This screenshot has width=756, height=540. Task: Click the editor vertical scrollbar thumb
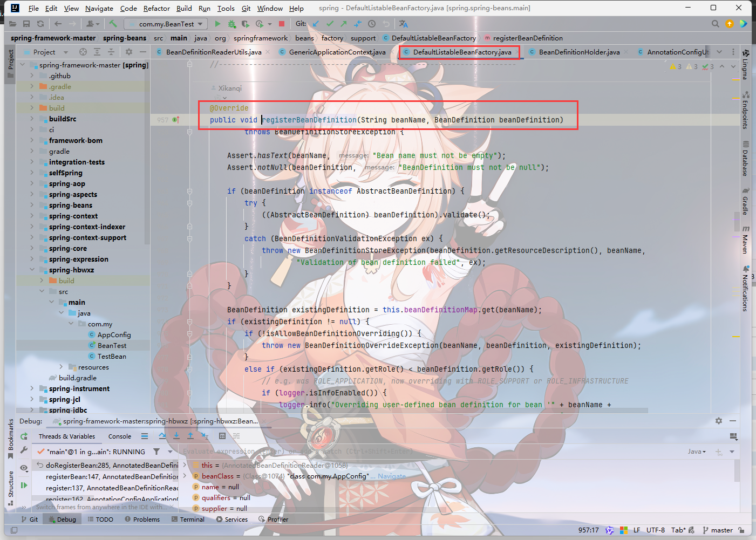[737, 222]
